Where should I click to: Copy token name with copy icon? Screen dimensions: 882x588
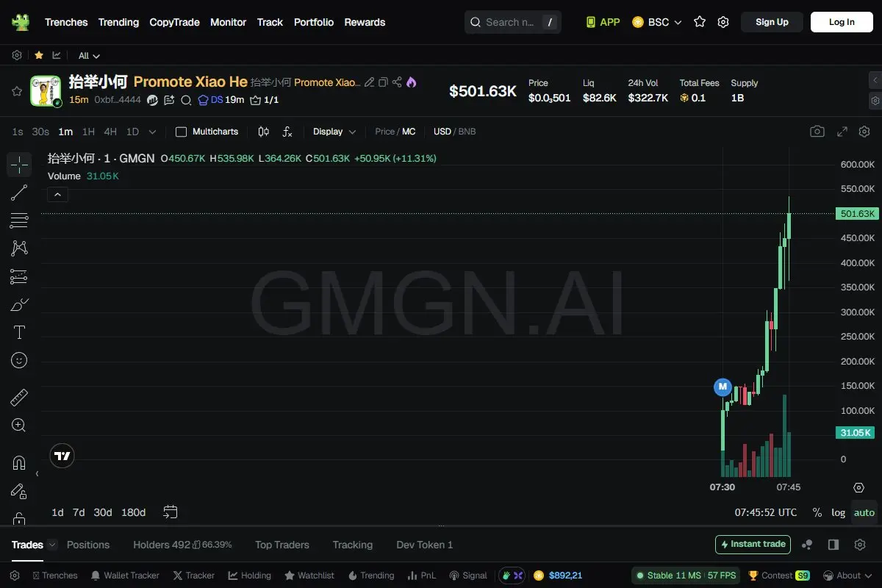coord(383,82)
